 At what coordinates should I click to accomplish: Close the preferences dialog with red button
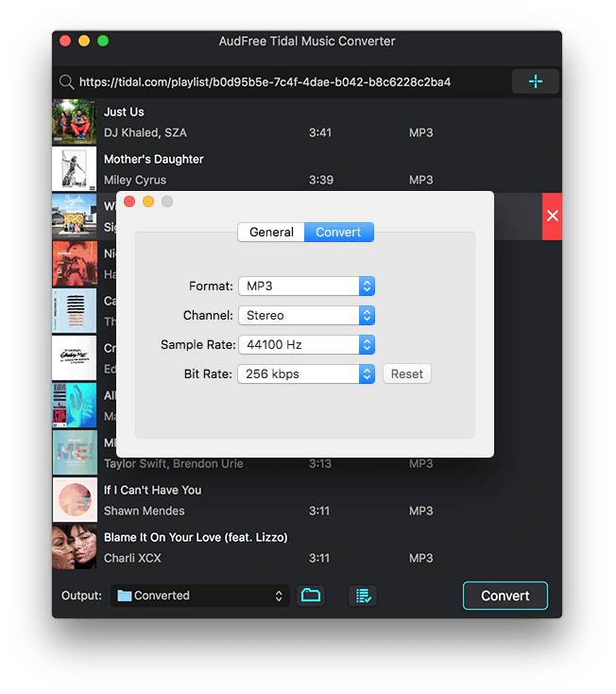point(129,201)
